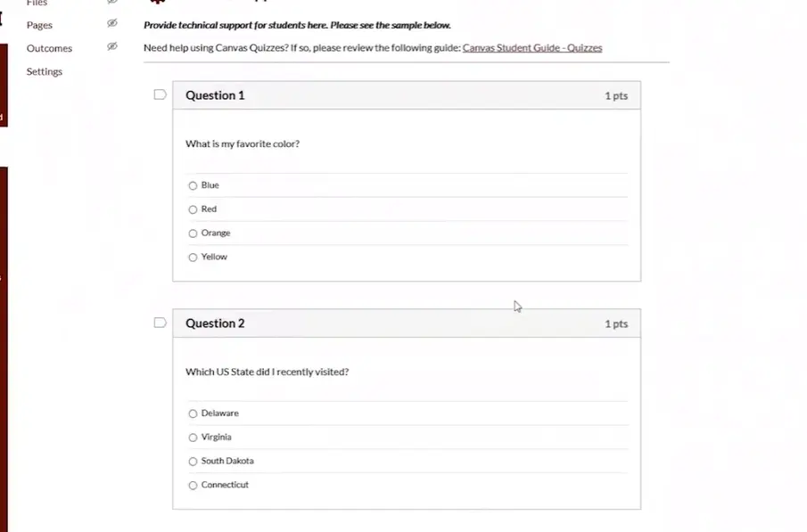807x532 pixels.
Task: Click the "What is my favorite color?" text
Action: pos(243,143)
